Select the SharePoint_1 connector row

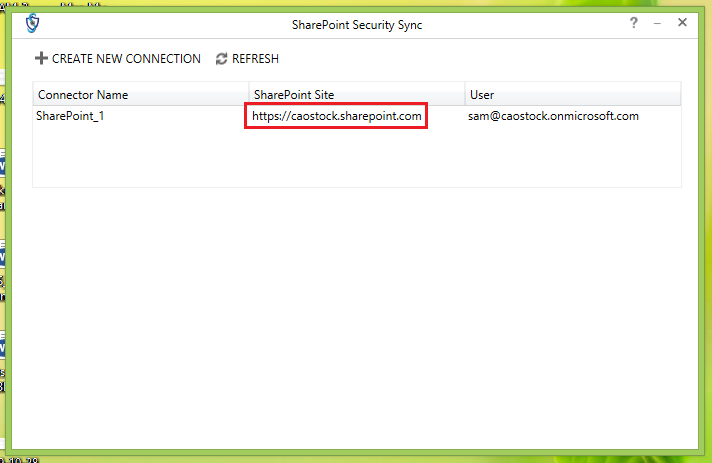[x=357, y=116]
